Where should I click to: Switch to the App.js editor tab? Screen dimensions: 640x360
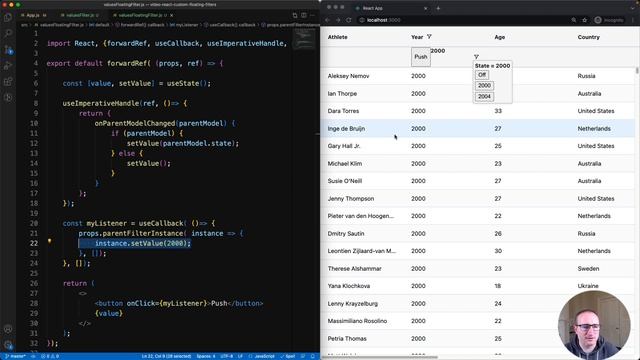click(33, 15)
